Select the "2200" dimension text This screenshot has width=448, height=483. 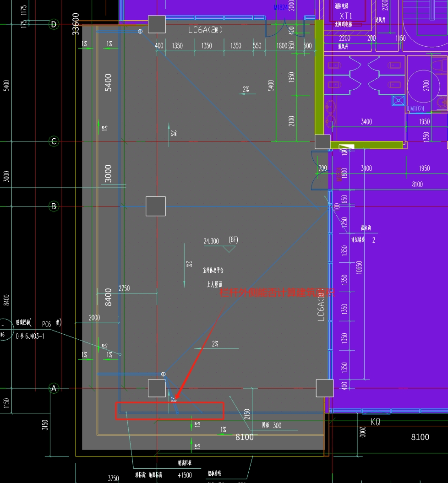click(x=344, y=38)
